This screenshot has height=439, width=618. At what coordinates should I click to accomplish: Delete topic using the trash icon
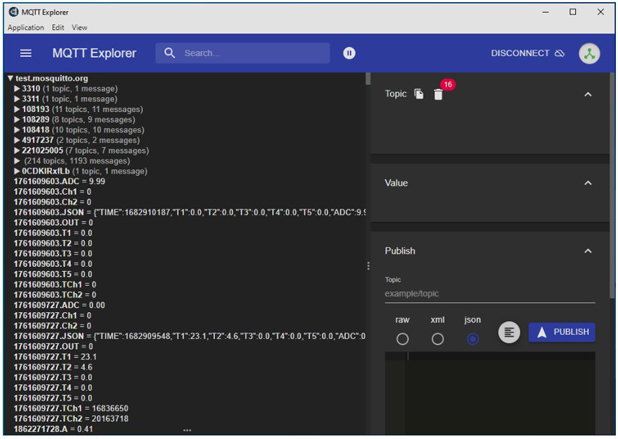(x=438, y=94)
